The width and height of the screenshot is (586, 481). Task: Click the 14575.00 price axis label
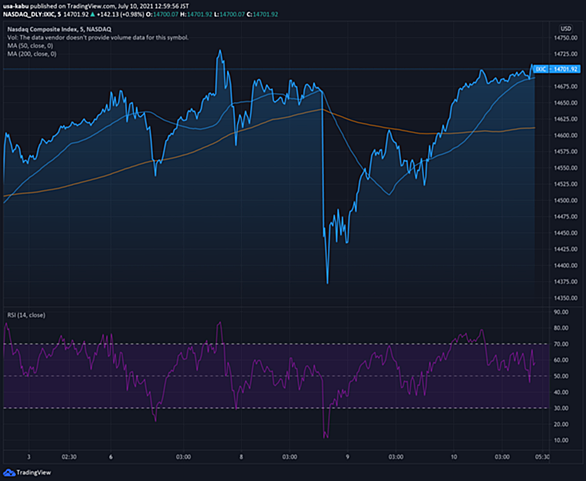click(x=565, y=152)
